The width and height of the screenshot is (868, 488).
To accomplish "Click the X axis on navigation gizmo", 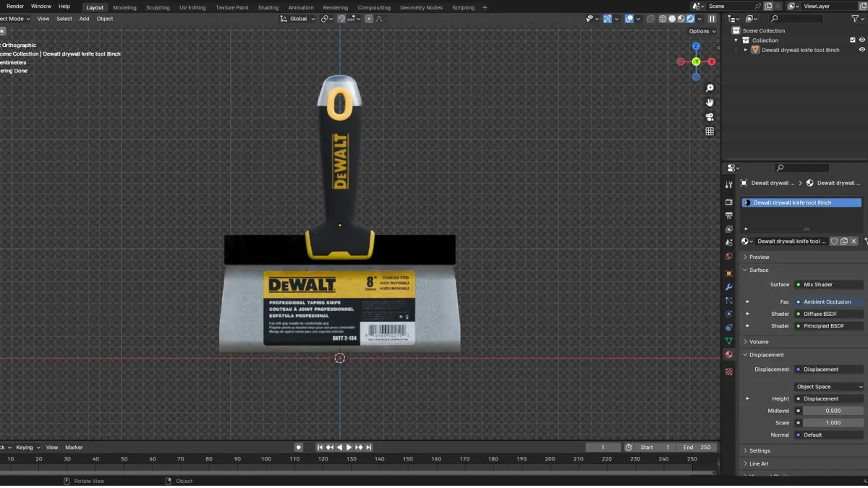I will tap(712, 61).
